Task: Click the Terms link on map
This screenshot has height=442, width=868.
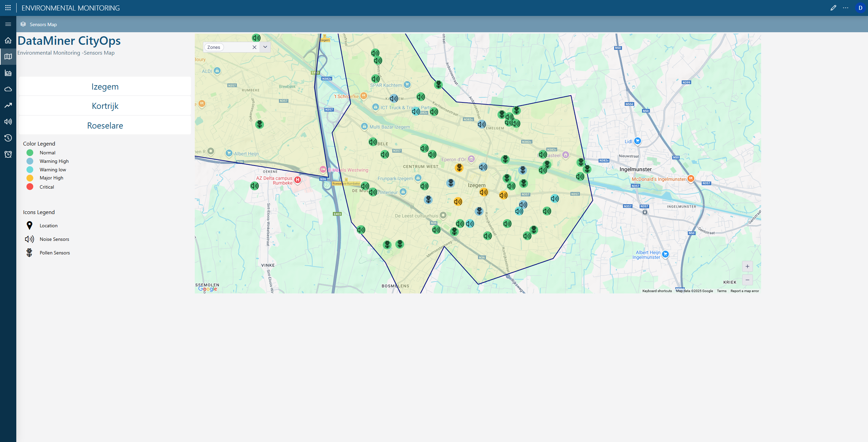Action: tap(721, 291)
